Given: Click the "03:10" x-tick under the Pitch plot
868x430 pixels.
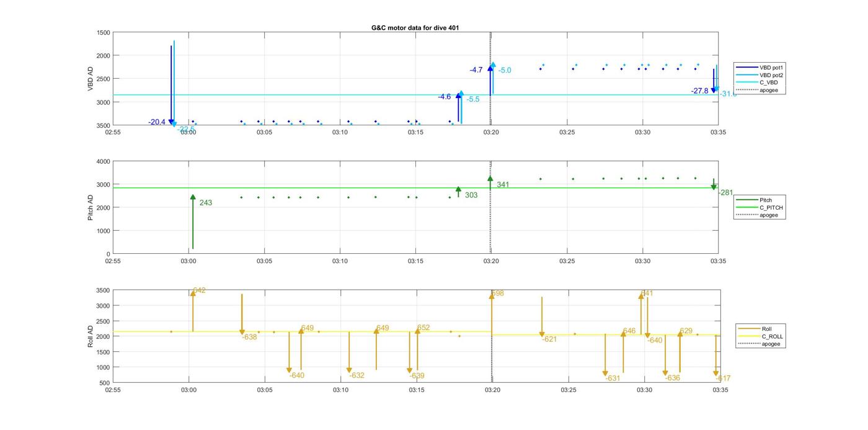Looking at the screenshot, I should tap(340, 261).
